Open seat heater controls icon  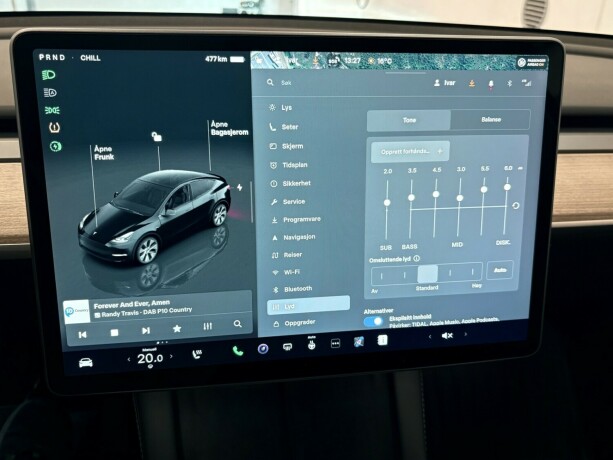point(197,354)
